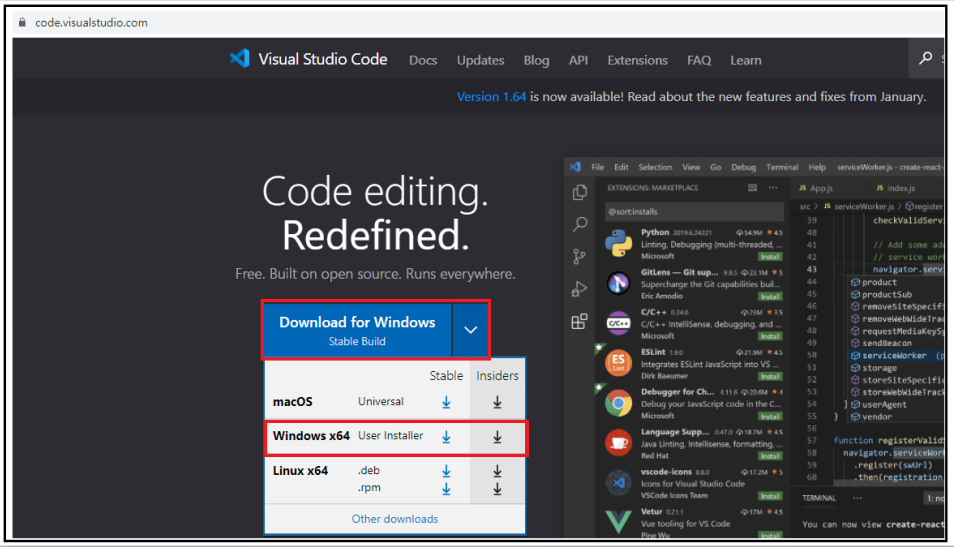Viewport: 954px width, 547px height.
Task: Switch to the App.js editor tab
Action: [816, 188]
